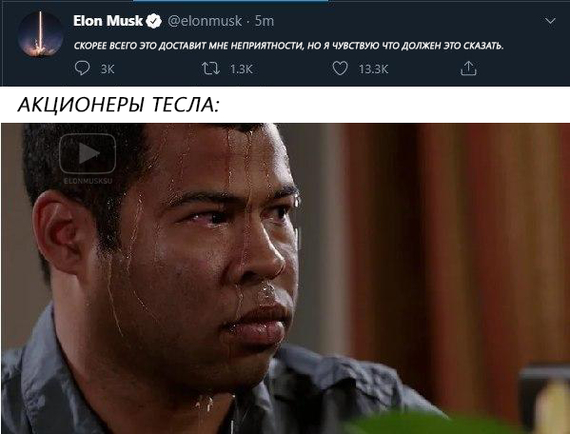This screenshot has width=570, height=434.
Task: Retweet the tweet using the arrows icon
Action: tap(211, 68)
